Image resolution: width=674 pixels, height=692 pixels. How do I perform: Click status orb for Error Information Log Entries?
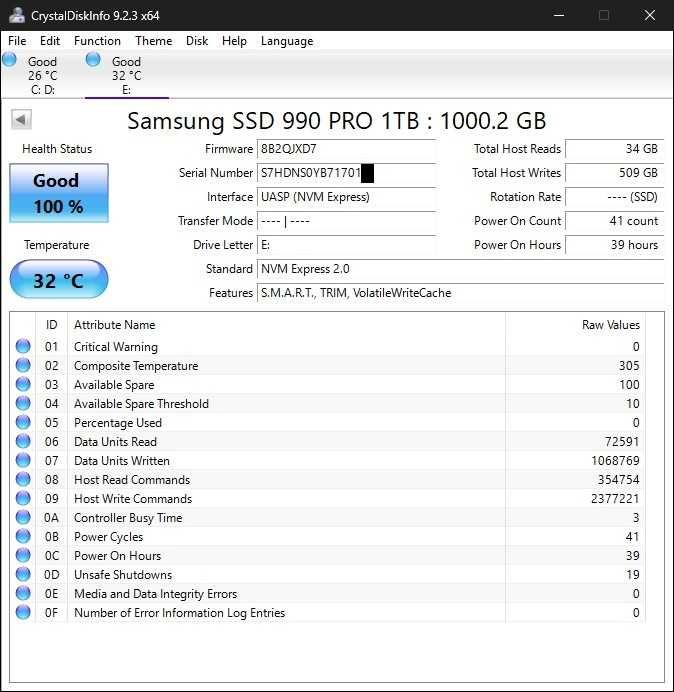[x=23, y=612]
